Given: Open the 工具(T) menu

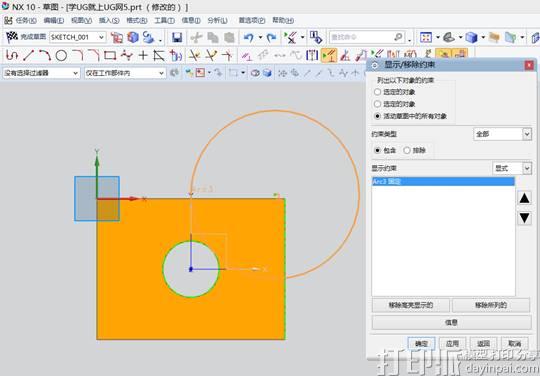Looking at the screenshot, I should [165, 20].
